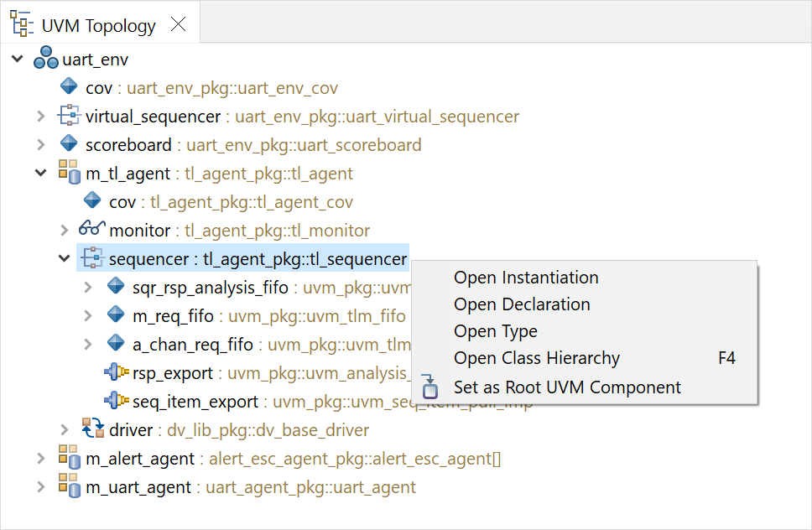The image size is (812, 530).
Task: Select Open Type in context menu
Action: (x=496, y=331)
